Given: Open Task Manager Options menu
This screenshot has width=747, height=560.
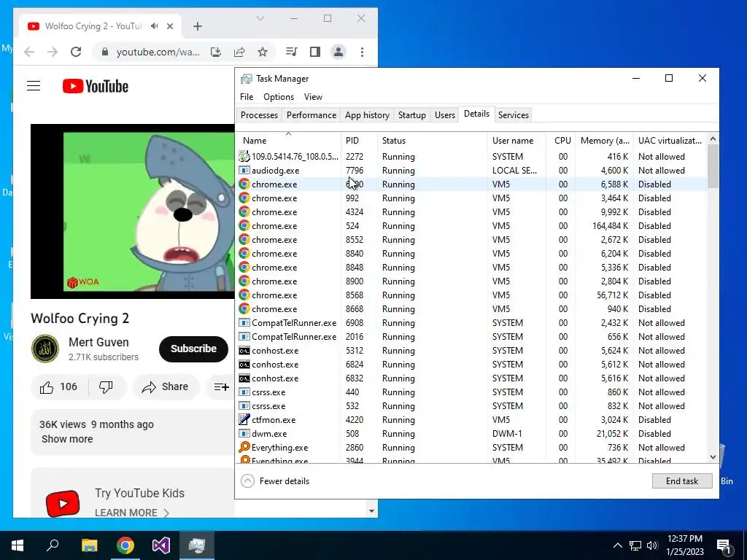Looking at the screenshot, I should pyautogui.click(x=279, y=97).
